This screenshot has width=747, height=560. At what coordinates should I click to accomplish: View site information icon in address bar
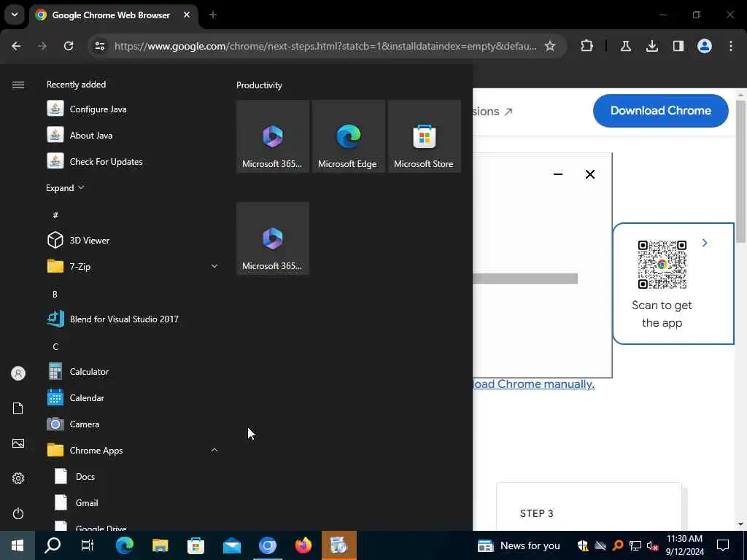pyautogui.click(x=99, y=46)
